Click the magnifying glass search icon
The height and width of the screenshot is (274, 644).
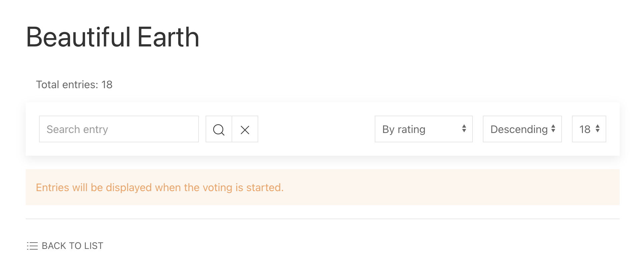[219, 129]
